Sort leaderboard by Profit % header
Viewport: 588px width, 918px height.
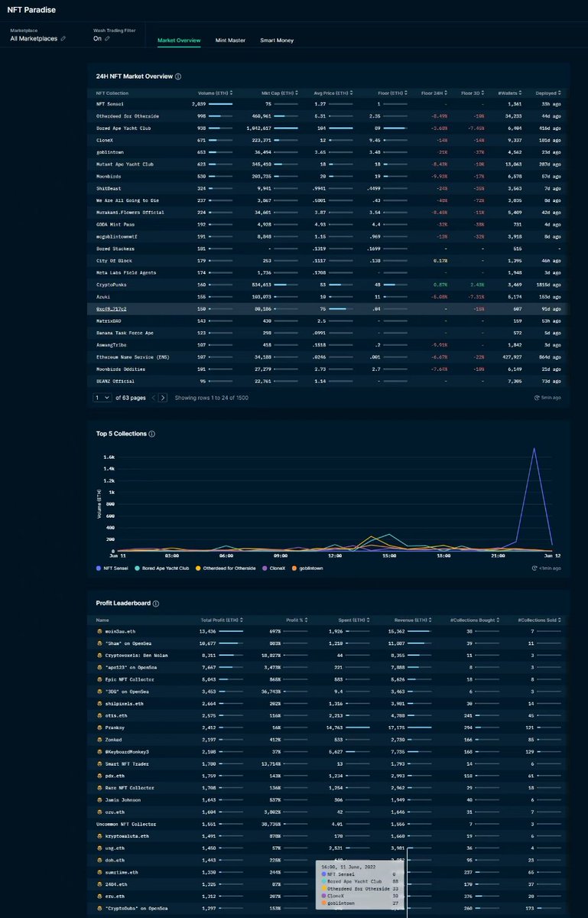(x=295, y=620)
